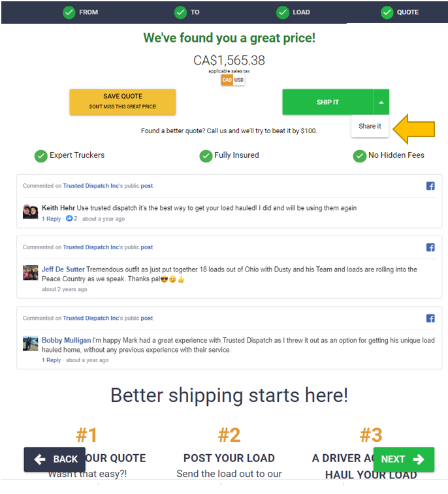Go to the LOAD step in progress bar
448x494 pixels.
(293, 12)
